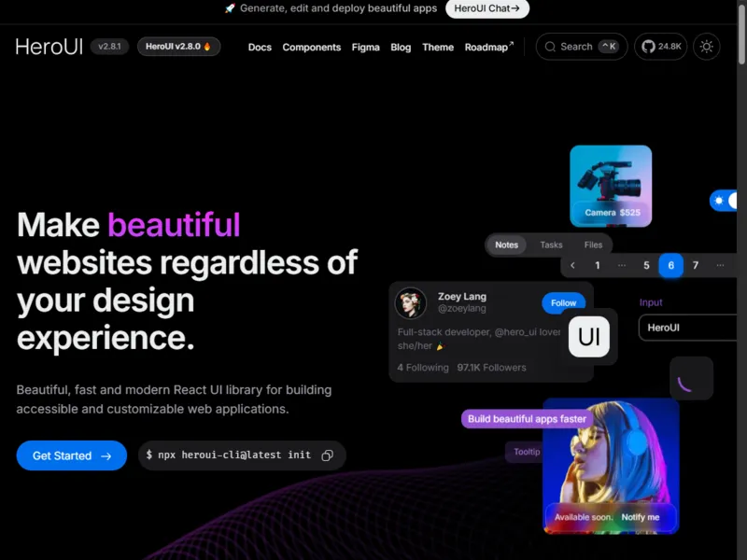Select page 5 in pagination
747x560 pixels.
(646, 265)
